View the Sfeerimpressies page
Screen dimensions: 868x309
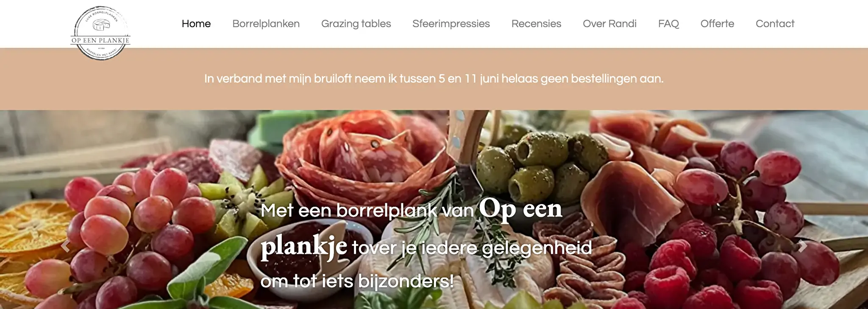[x=451, y=24]
